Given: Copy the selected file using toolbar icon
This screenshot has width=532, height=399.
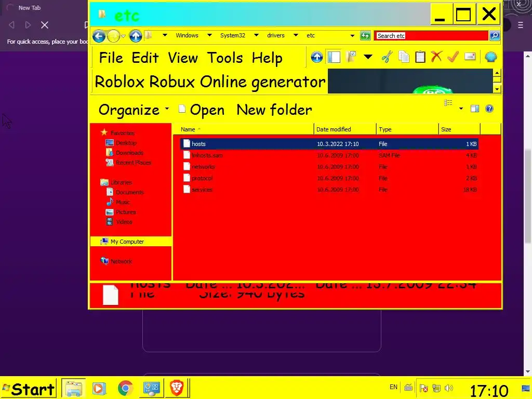Looking at the screenshot, I should (x=403, y=57).
